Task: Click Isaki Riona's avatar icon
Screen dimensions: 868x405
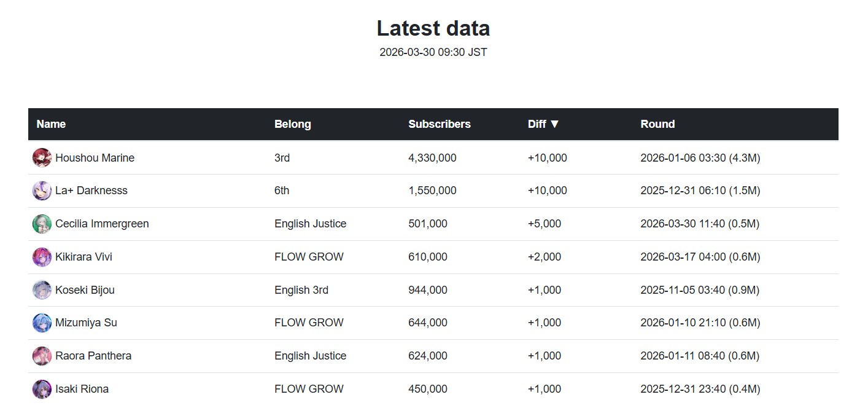Action: 42,389
